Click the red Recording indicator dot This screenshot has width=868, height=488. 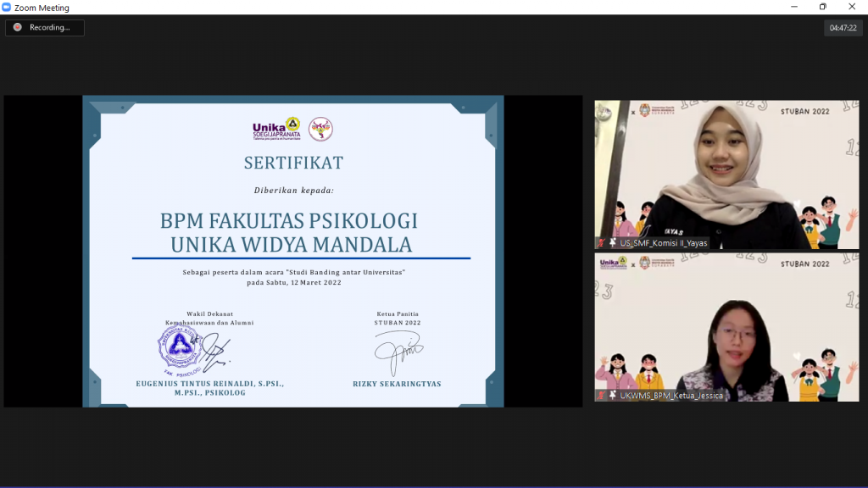[x=18, y=27]
